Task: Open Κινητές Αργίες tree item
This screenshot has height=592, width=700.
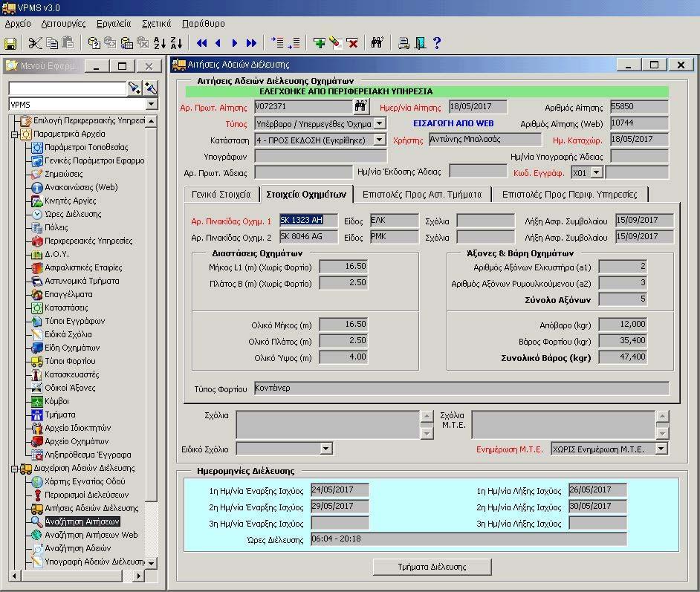Action: coord(70,201)
